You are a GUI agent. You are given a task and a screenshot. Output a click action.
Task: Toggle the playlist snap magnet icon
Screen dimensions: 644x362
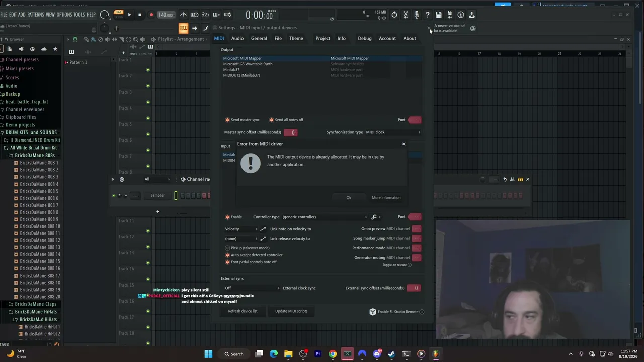75,39
